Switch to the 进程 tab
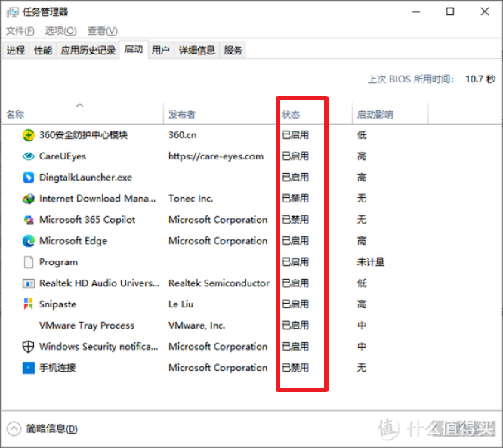This screenshot has width=503, height=448. [x=16, y=51]
